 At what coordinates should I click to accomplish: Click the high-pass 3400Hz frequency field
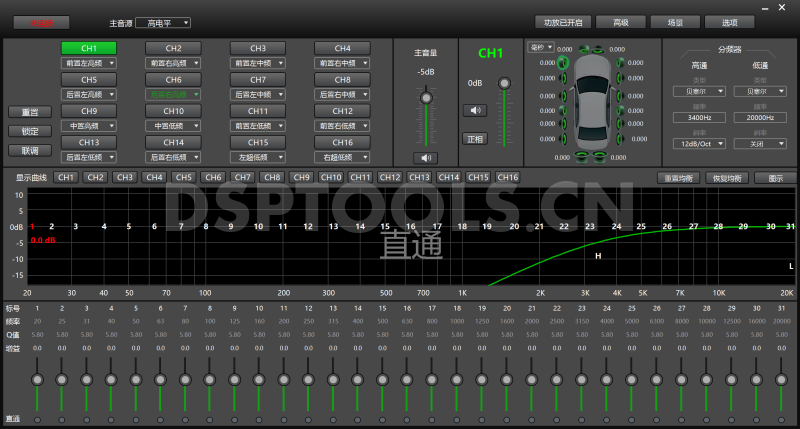(x=699, y=117)
